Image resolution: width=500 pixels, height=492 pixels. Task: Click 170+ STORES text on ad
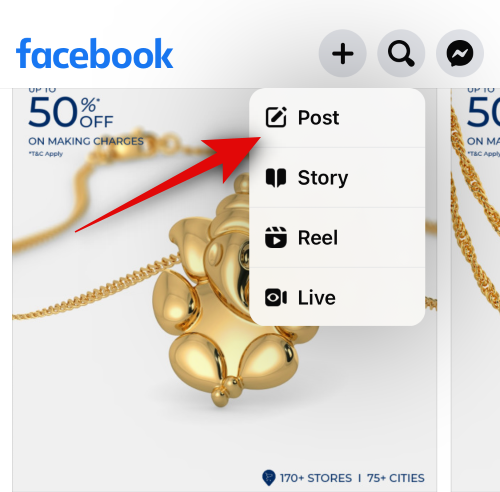316,478
